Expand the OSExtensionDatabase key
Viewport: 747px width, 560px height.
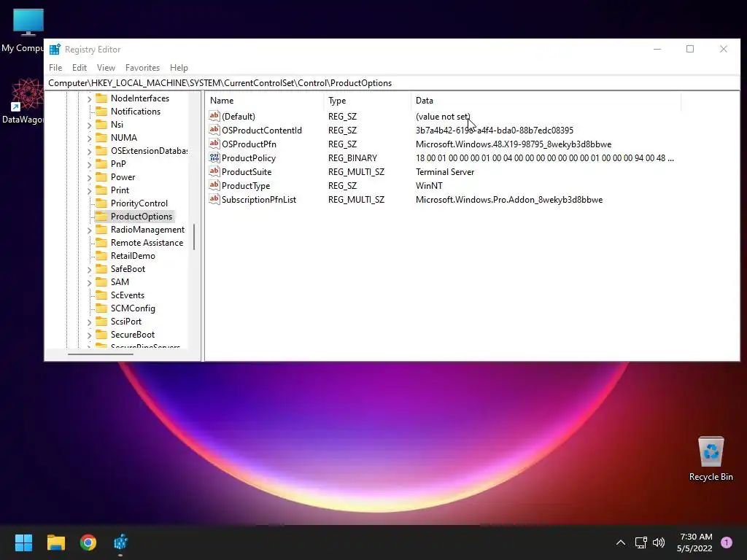(x=89, y=152)
